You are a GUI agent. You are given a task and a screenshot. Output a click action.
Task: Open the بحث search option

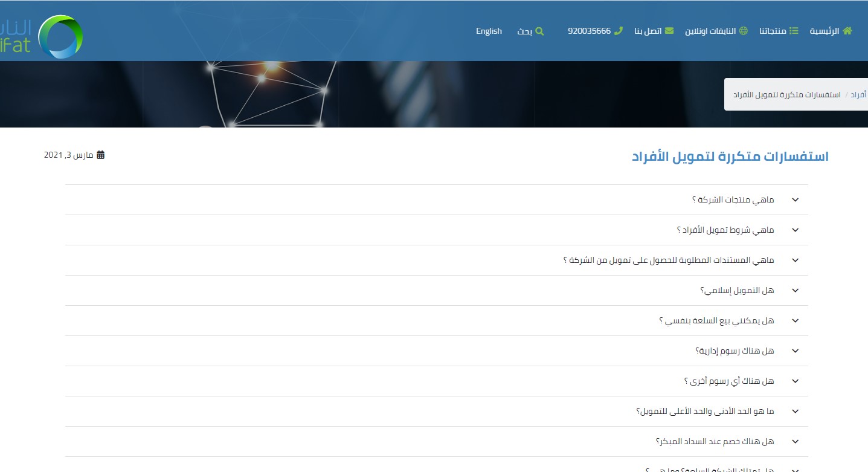pos(524,31)
